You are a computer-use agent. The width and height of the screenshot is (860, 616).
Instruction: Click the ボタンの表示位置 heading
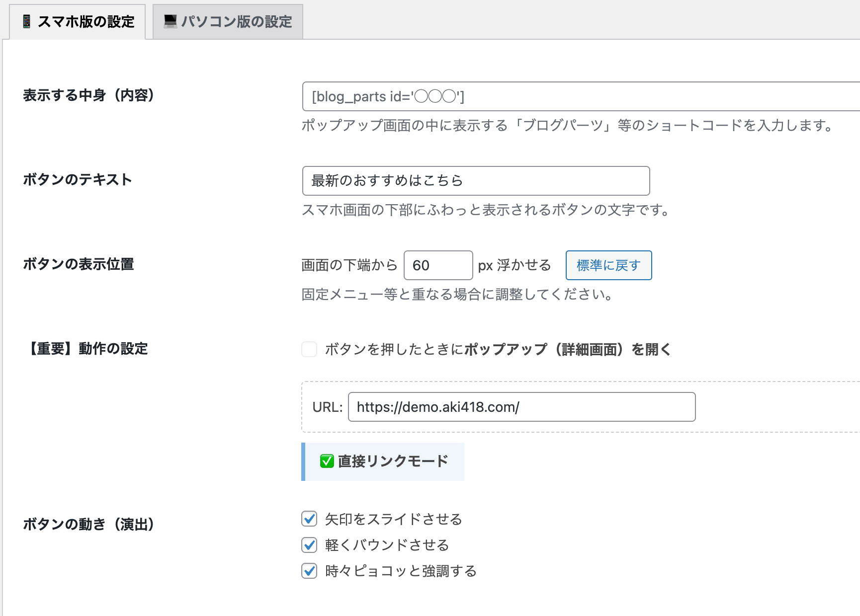click(79, 264)
